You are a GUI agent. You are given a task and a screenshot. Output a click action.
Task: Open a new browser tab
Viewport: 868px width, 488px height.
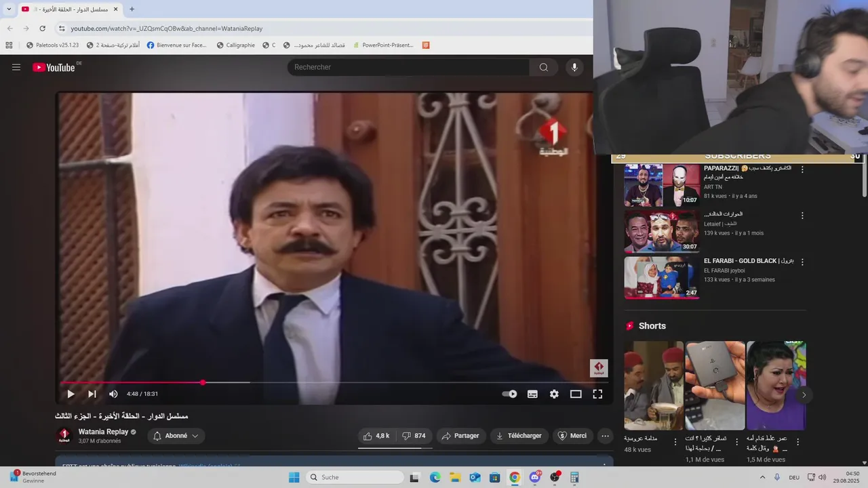[x=132, y=9]
